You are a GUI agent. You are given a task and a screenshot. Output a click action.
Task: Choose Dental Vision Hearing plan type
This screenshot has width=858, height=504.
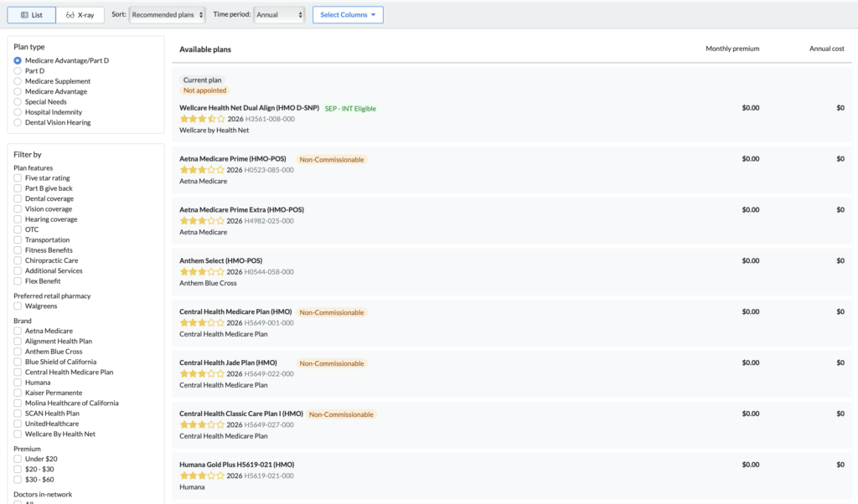coord(18,122)
